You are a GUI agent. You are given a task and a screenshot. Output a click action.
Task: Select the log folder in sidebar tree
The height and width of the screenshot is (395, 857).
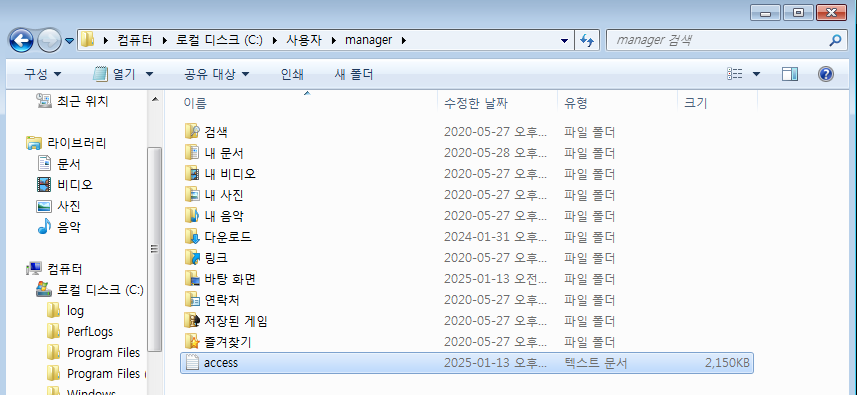pyautogui.click(x=75, y=311)
